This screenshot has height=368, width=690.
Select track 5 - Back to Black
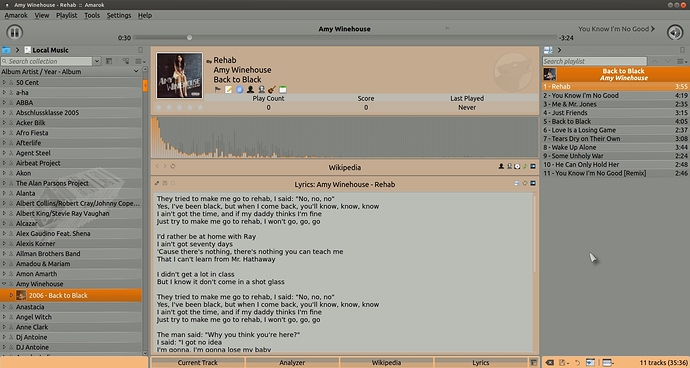pos(615,121)
